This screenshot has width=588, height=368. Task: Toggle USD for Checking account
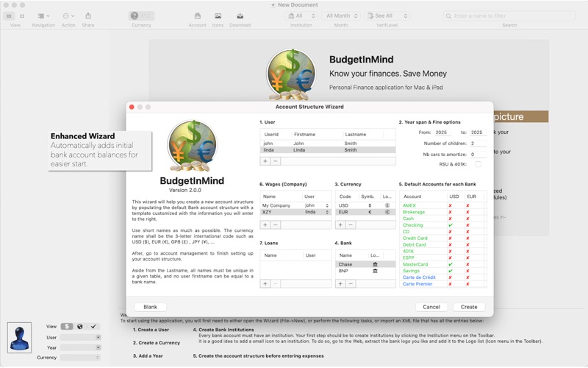pos(451,225)
